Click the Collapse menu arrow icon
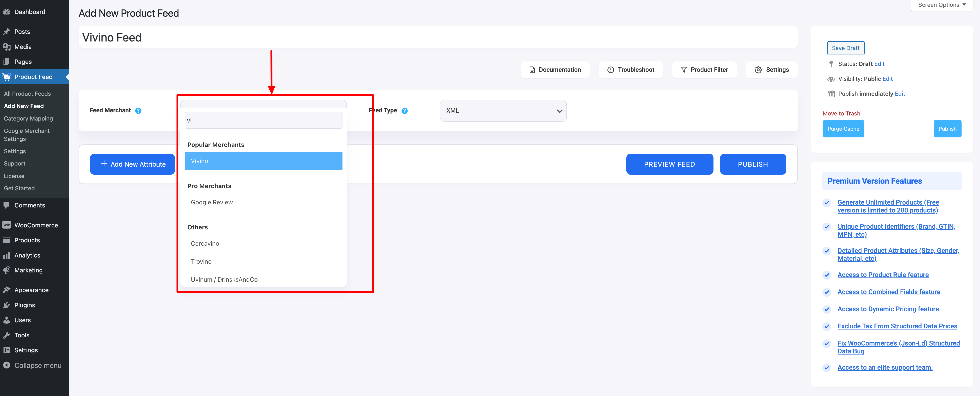980x396 pixels. click(x=6, y=365)
